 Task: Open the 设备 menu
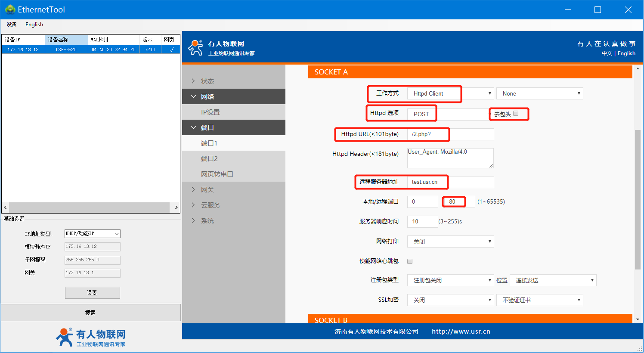coord(12,25)
